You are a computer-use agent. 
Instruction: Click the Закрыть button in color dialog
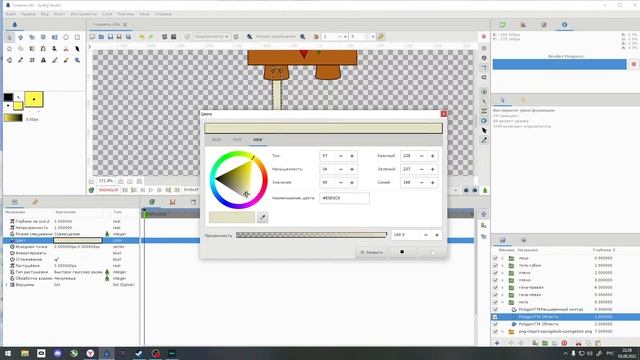[x=371, y=252]
